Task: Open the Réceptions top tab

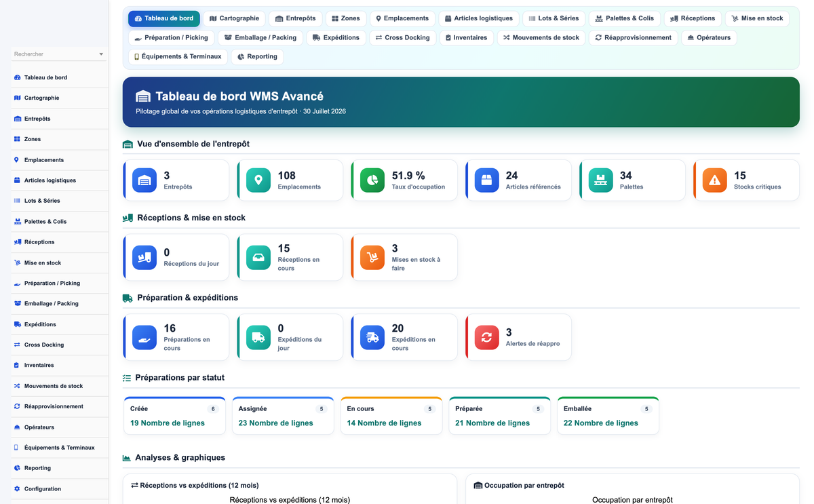Action: tap(693, 18)
